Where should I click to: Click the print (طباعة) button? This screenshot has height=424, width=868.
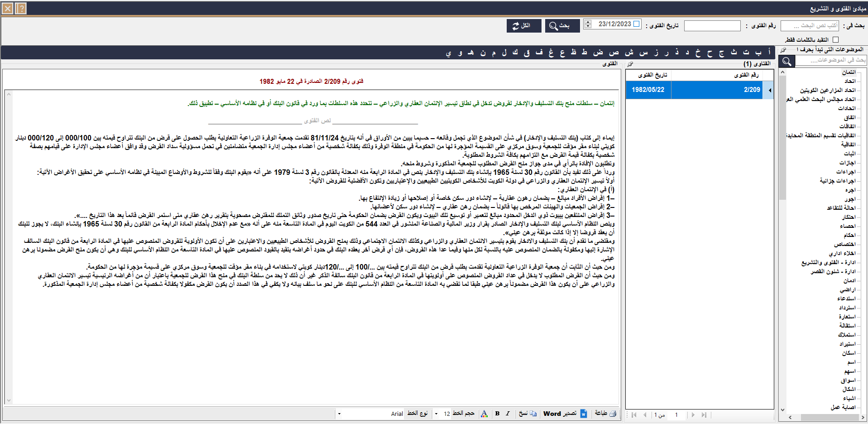pyautogui.click(x=605, y=414)
